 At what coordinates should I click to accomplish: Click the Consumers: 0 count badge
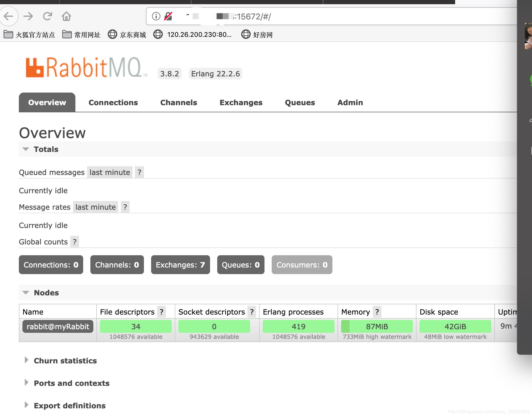point(302,265)
